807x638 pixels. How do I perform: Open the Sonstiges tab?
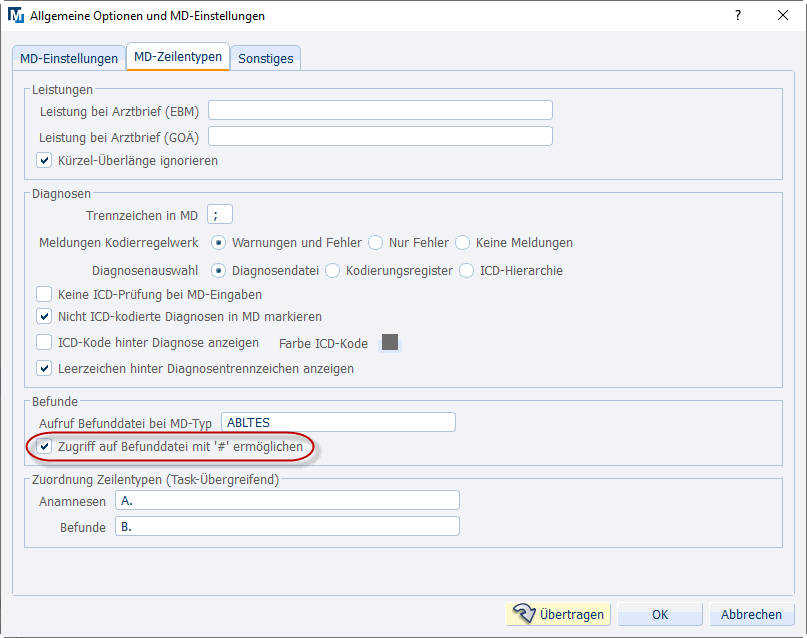(x=266, y=58)
